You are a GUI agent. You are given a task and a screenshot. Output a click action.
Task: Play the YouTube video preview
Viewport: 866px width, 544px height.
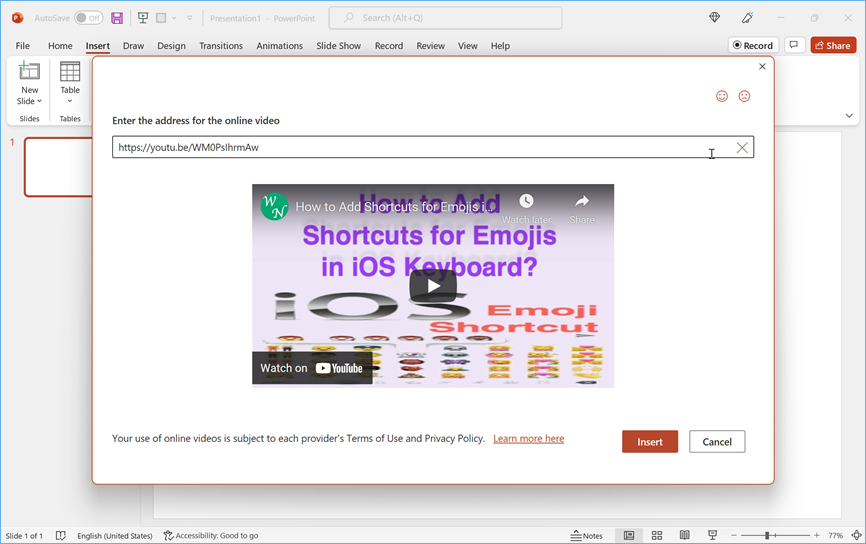point(433,286)
